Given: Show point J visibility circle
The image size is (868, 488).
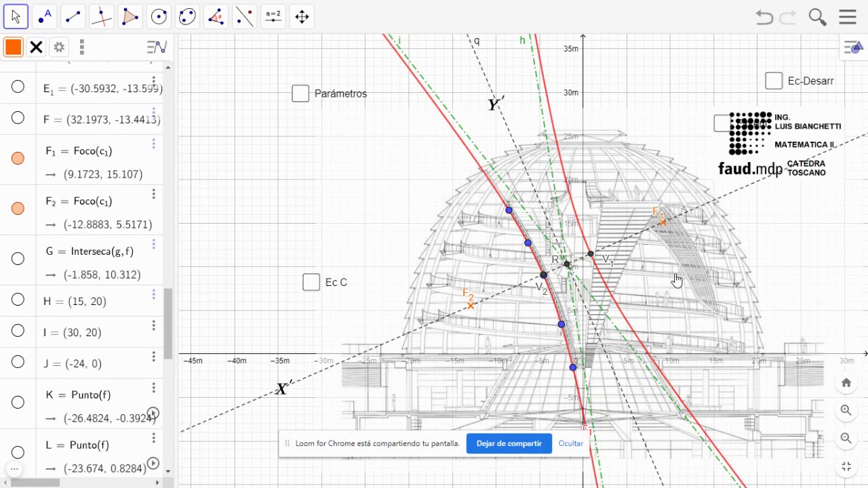Looking at the screenshot, I should coord(18,362).
